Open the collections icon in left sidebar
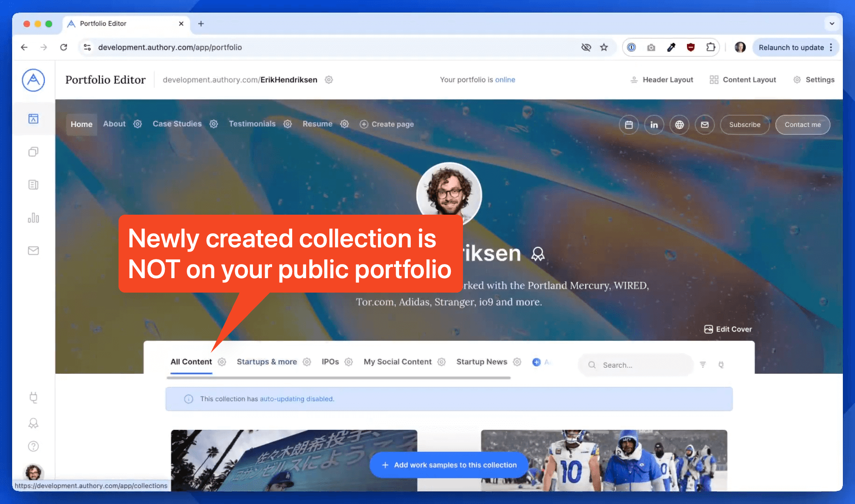This screenshot has width=855, height=504. click(33, 152)
